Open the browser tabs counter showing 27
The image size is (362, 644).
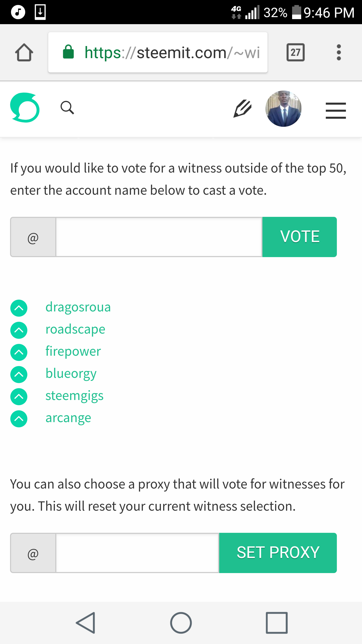[x=296, y=52]
